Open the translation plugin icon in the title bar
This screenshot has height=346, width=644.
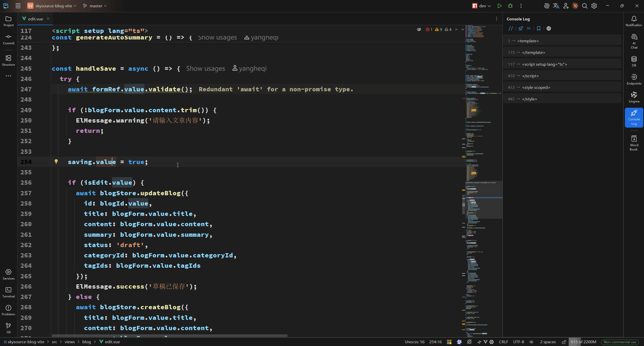tap(556, 6)
